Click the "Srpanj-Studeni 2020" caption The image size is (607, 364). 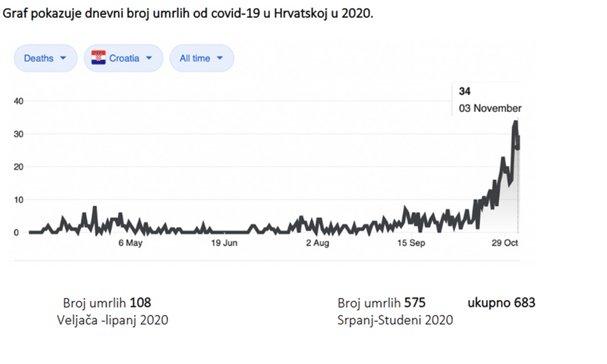click(x=395, y=320)
